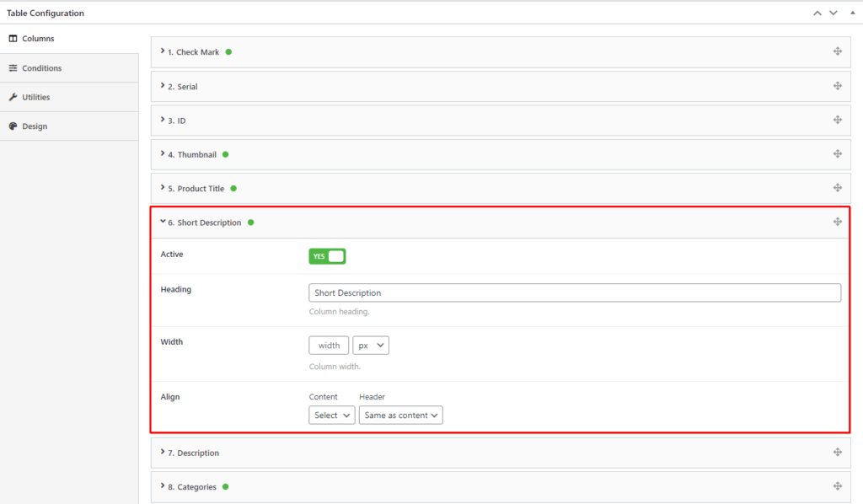Open the Header 'Same as content' dropdown
Viewport: 863px width, 504px height.
point(400,415)
